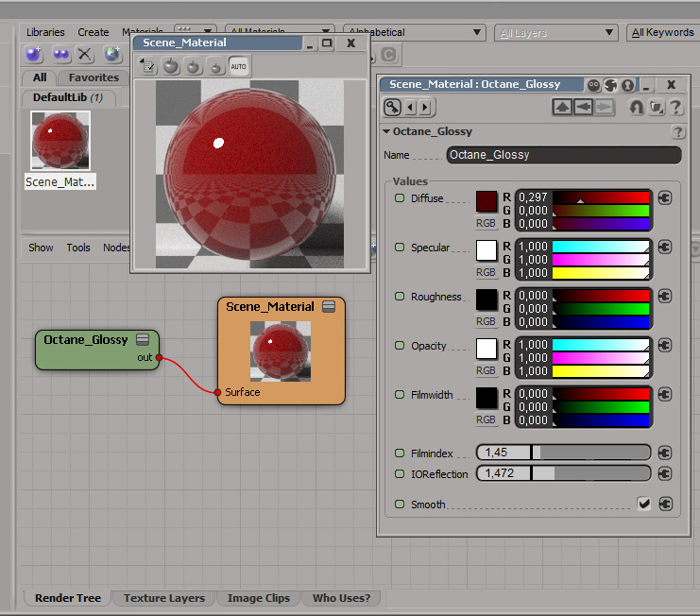
Task: Click the cube-shaped icon in the property toolbar
Action: coord(657,108)
